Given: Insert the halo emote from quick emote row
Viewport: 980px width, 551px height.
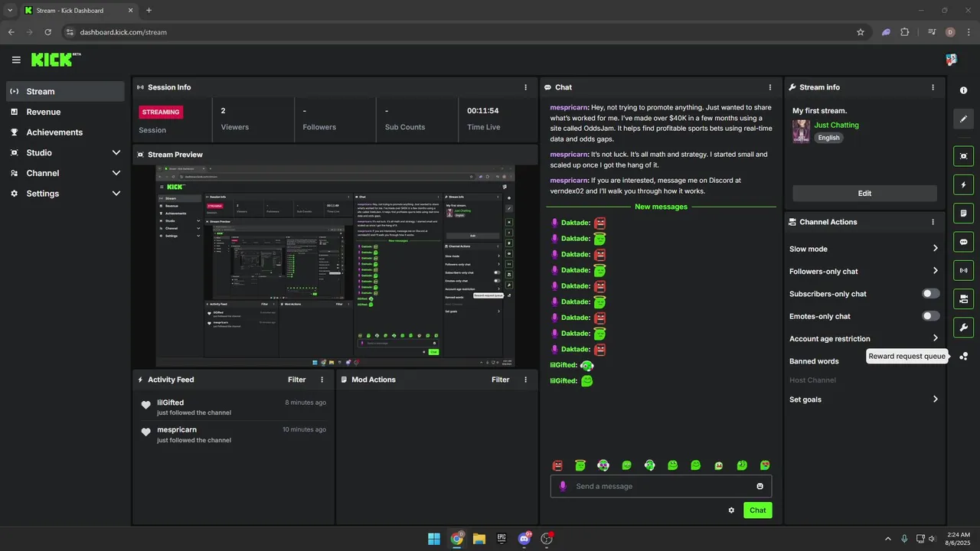Looking at the screenshot, I should [580, 465].
